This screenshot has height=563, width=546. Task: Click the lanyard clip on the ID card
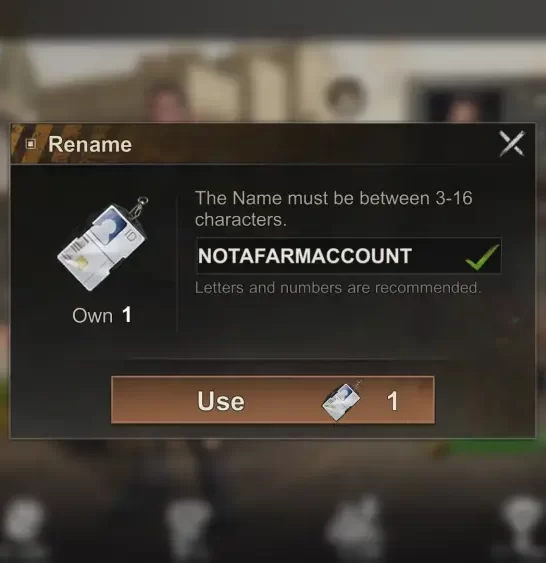[x=139, y=206]
